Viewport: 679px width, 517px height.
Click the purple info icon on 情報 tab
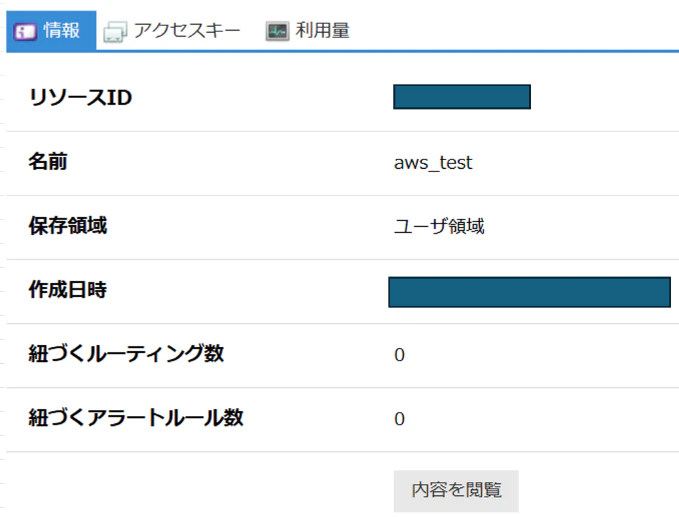(x=25, y=32)
